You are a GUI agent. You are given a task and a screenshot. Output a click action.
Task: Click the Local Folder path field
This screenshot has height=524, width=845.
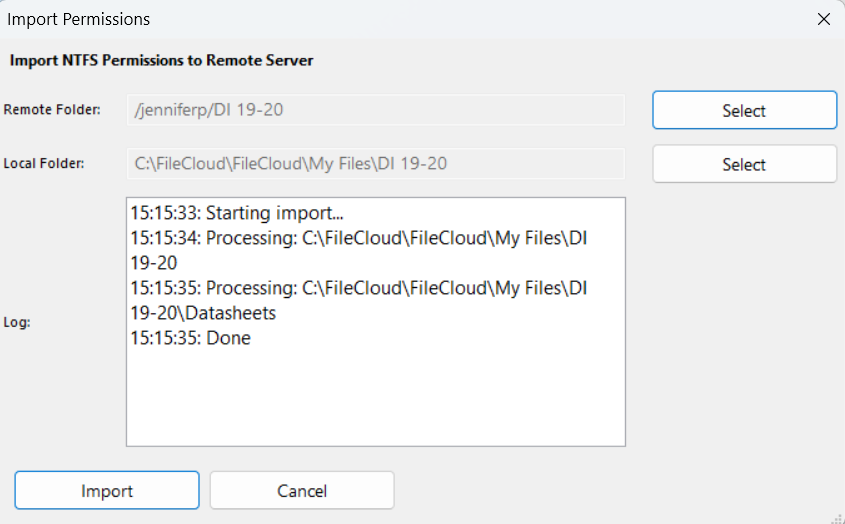pos(375,164)
